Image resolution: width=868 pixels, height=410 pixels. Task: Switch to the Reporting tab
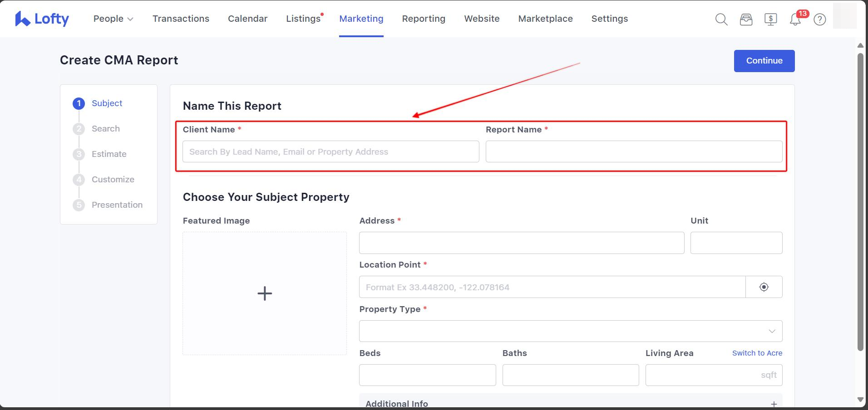coord(423,19)
